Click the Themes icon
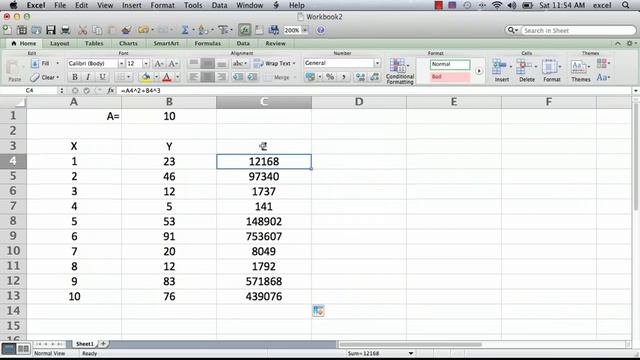 click(x=578, y=67)
